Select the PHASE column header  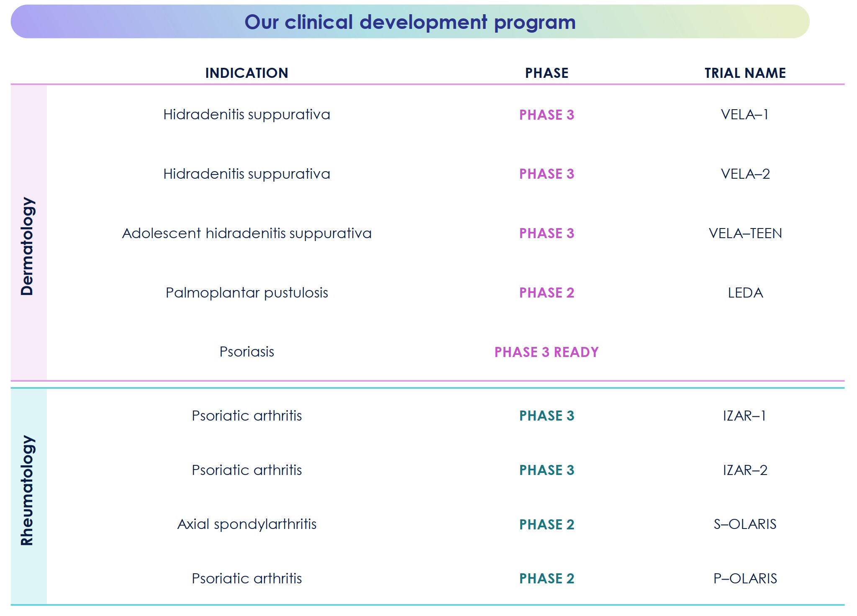pos(547,73)
